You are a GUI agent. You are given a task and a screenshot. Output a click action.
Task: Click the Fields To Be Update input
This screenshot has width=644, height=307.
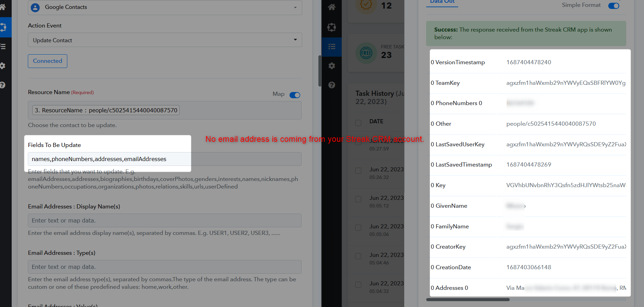tap(165, 159)
